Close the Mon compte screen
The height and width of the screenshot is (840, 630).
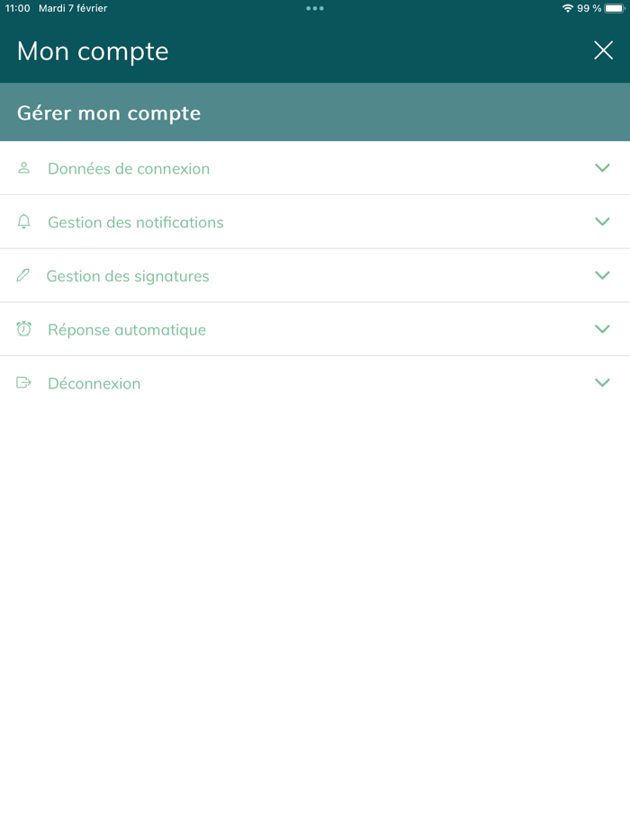click(603, 50)
